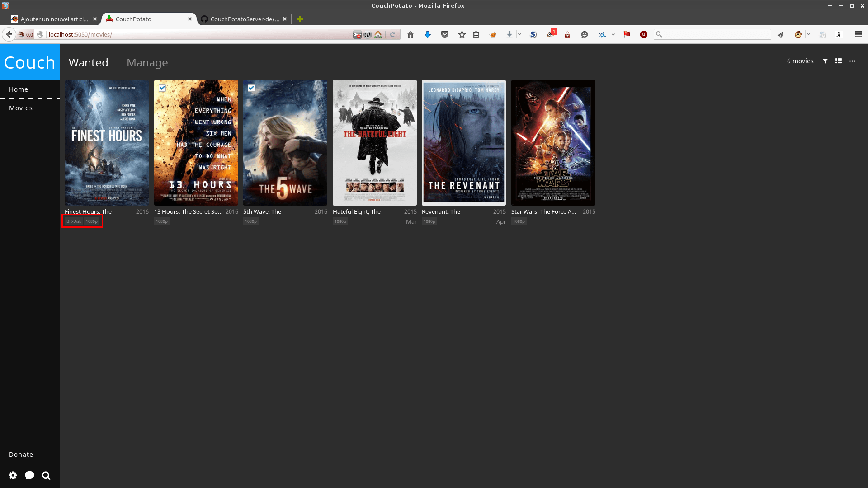Open the blue S extension icon
The image size is (868, 488).
[533, 34]
